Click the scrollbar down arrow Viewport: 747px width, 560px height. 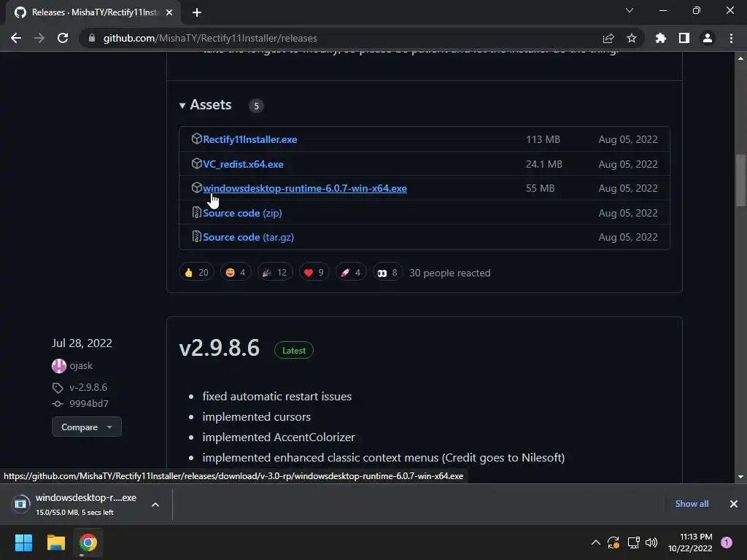coord(741,477)
